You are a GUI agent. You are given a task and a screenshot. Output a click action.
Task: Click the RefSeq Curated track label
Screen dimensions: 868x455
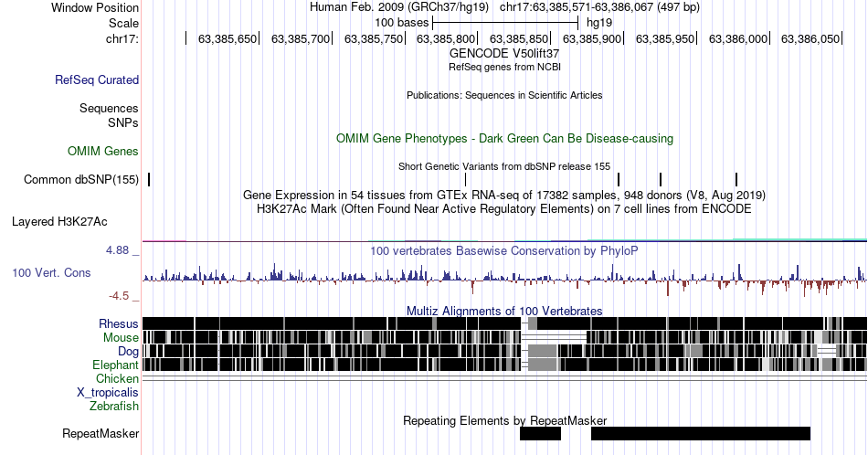pyautogui.click(x=96, y=79)
